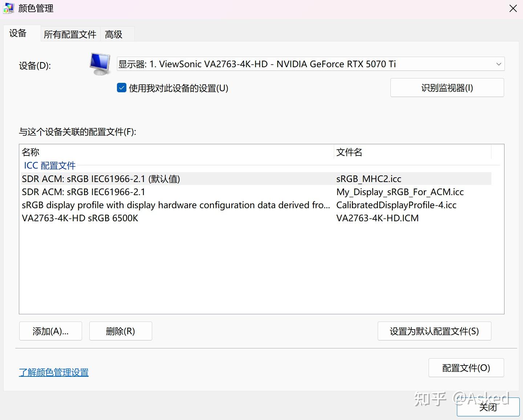Select the VA2763-4K-HD.ICM profile
The height and width of the screenshot is (420, 523).
coord(182,218)
